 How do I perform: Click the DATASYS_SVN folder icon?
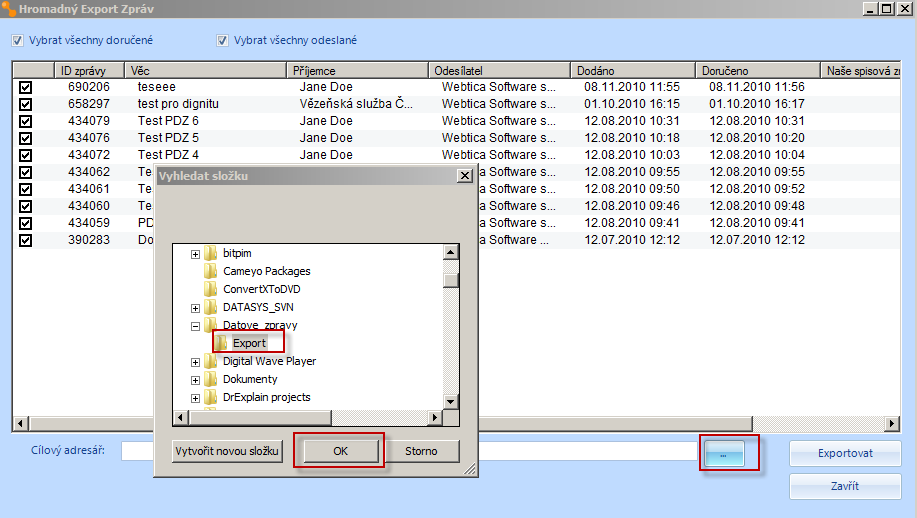tap(211, 307)
